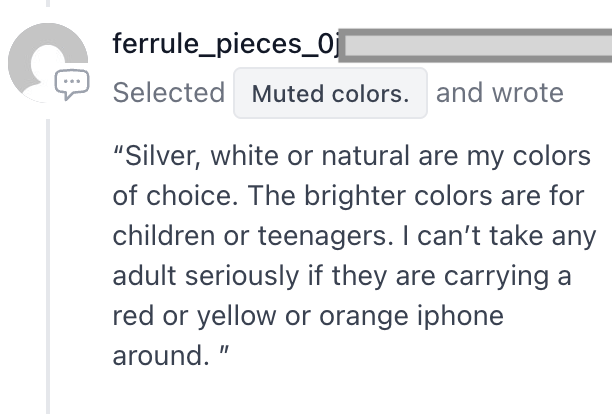Click the word "natural" in first line
This screenshot has width=612, height=414.
click(x=365, y=156)
